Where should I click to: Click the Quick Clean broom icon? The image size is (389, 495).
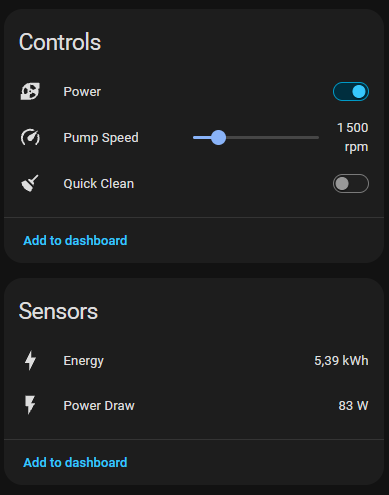30,183
